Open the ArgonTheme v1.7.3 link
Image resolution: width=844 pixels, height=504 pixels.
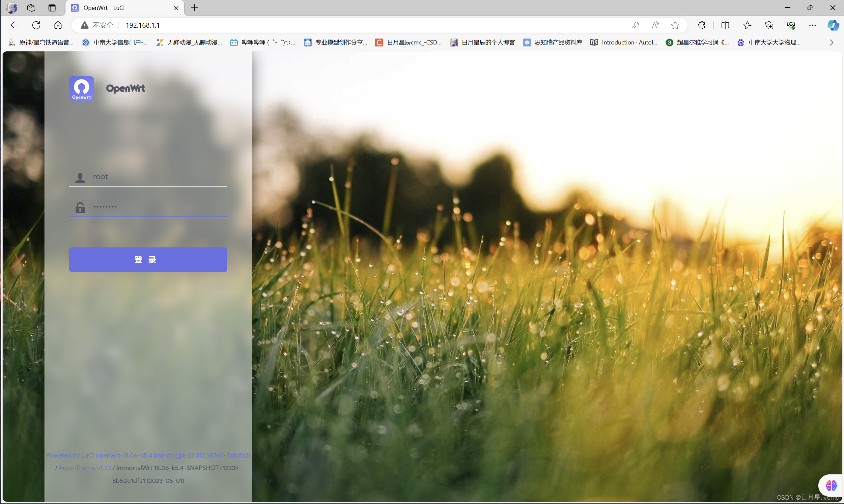(85, 468)
